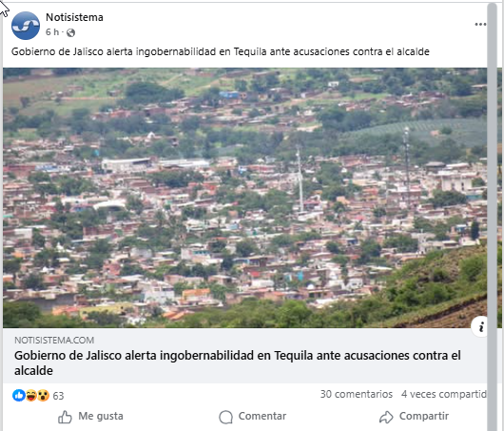Screen dimensions: 504x431
Task: Open the article headline link preview
Action: [x=238, y=362]
